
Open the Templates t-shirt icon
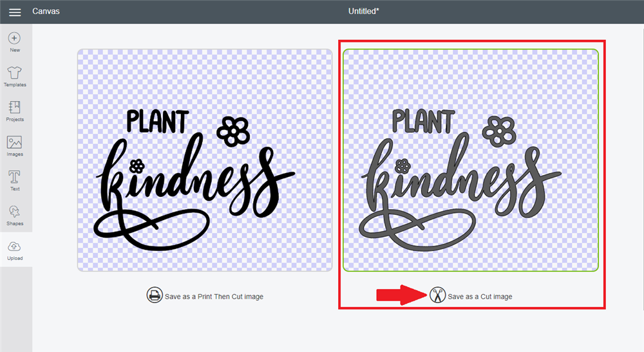14,73
